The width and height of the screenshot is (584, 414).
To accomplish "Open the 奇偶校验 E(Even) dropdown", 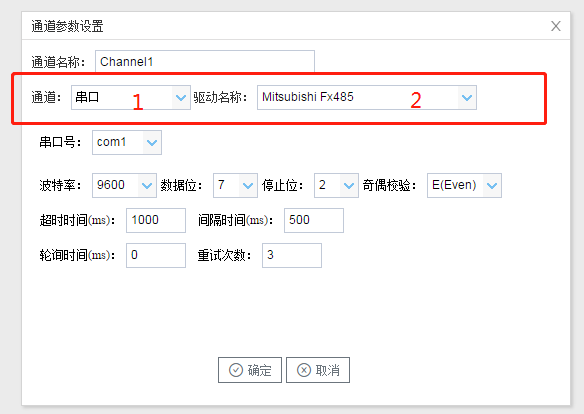I will (464, 185).
